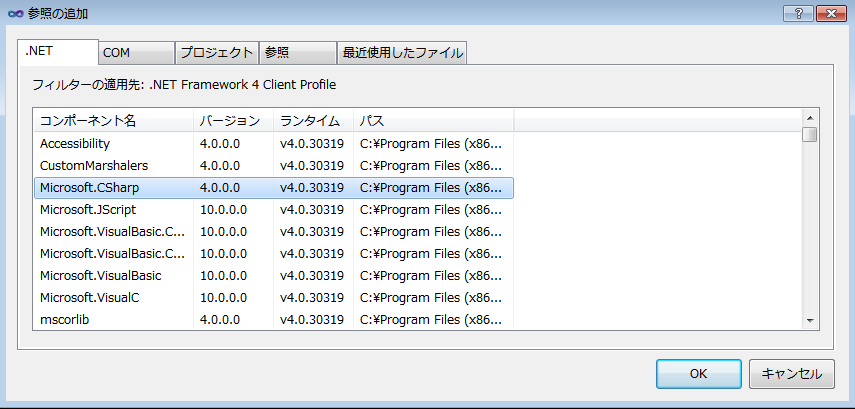Select the .NET tab
855x409 pixels.
(58, 52)
